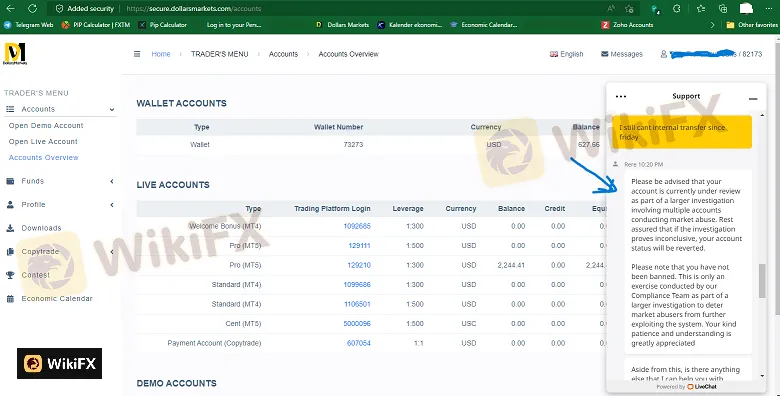The image size is (780, 396).
Task: Click the Economic Calendar icon in sidebar
Action: click(10, 298)
